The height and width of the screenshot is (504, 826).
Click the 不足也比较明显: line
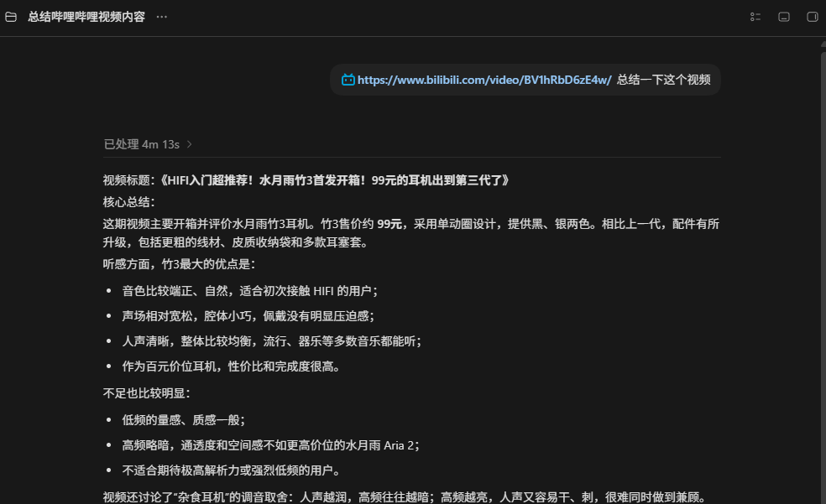(146, 393)
